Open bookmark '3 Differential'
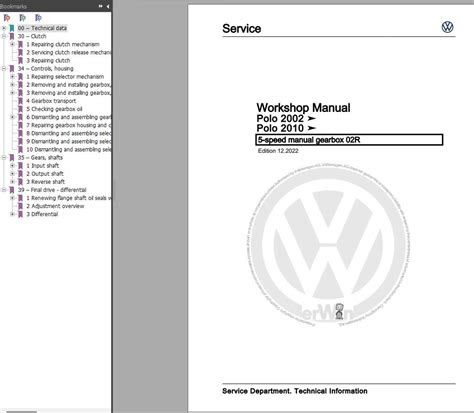The width and height of the screenshot is (474, 413). tap(42, 214)
